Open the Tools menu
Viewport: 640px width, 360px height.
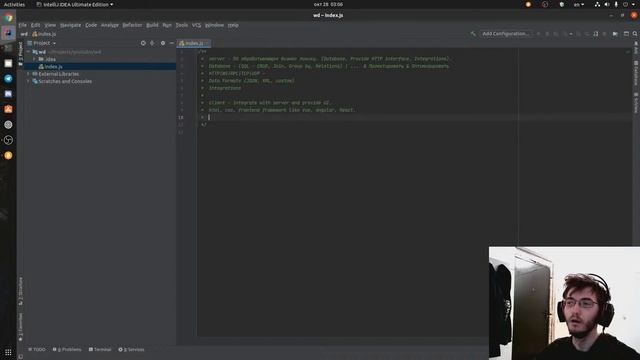point(182,25)
